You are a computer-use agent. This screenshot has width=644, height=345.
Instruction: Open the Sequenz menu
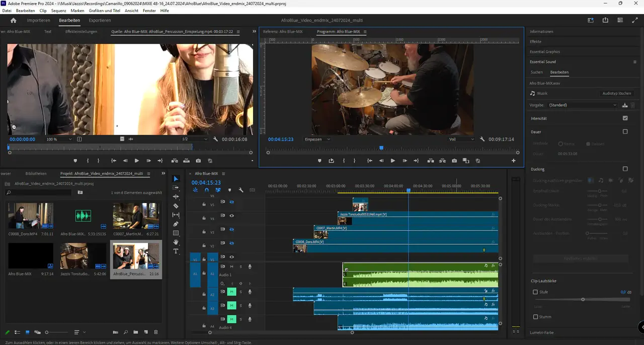[x=59, y=11]
